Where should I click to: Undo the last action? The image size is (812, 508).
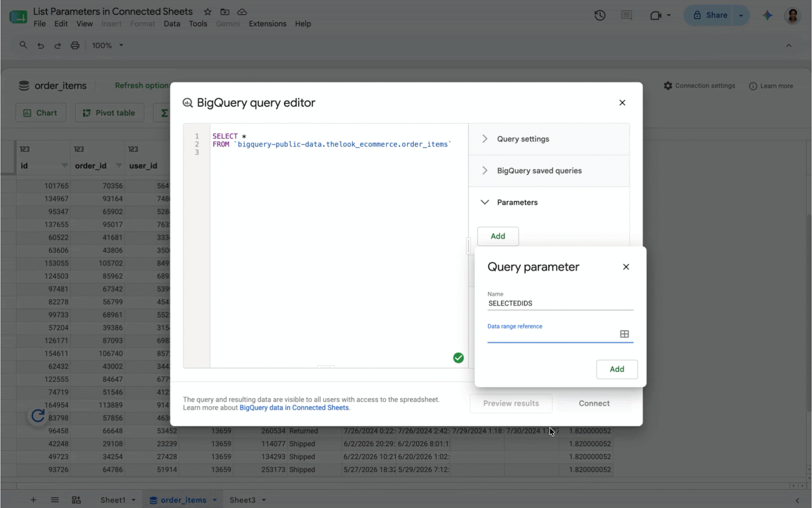point(41,45)
